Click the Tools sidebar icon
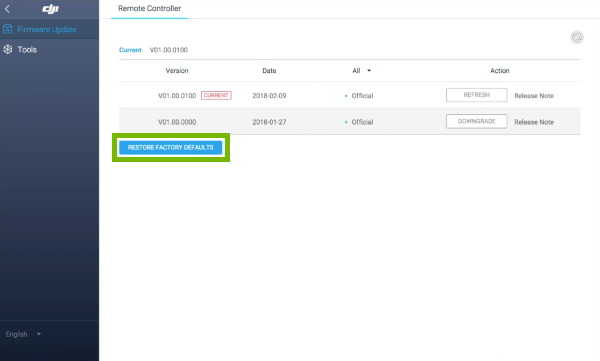The image size is (600, 361). [x=8, y=49]
